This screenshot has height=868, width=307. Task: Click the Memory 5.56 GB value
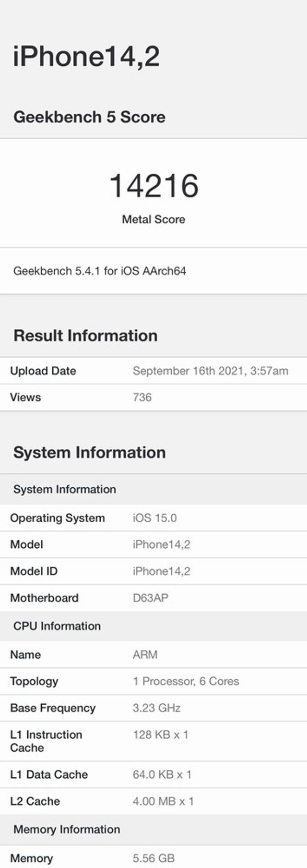point(153,858)
